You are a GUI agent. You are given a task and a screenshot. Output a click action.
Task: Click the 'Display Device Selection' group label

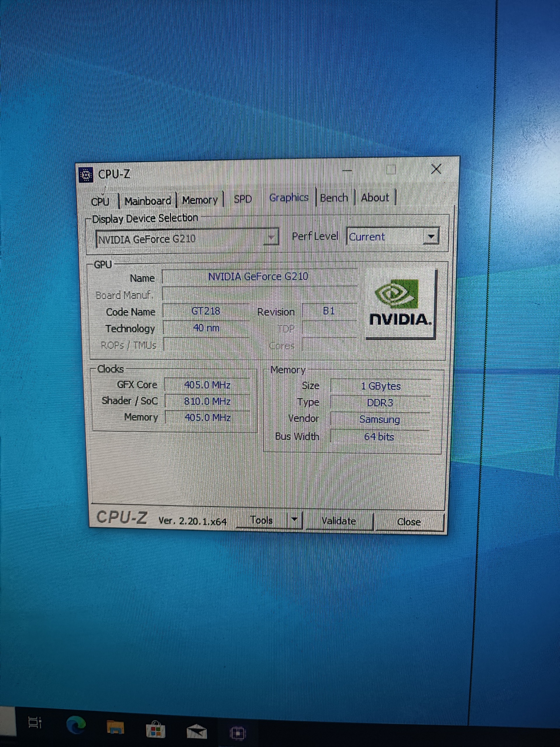[x=145, y=219]
